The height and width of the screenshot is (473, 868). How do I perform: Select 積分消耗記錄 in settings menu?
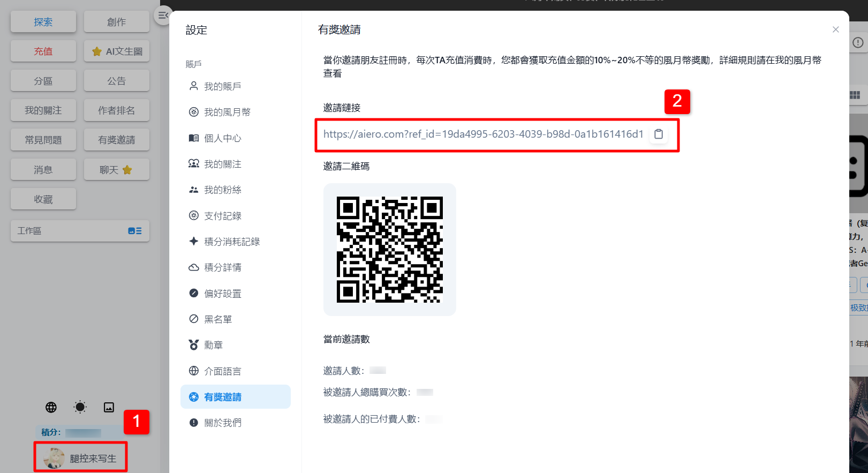click(x=236, y=242)
